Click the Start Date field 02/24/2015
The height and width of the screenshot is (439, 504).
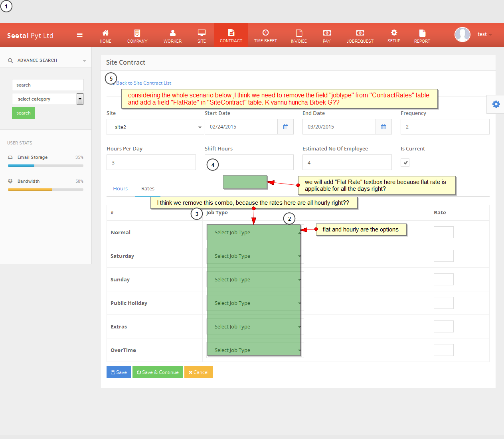point(241,127)
